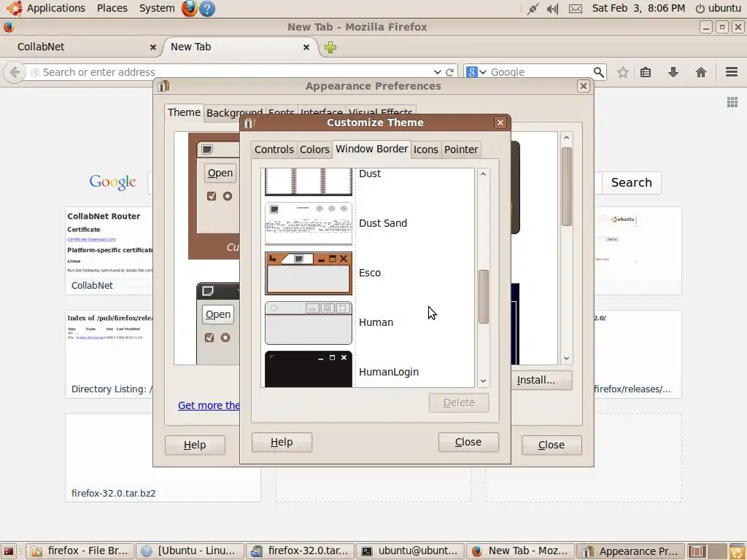Switch to firefox-32.0.tar taskbar item

tap(300, 551)
